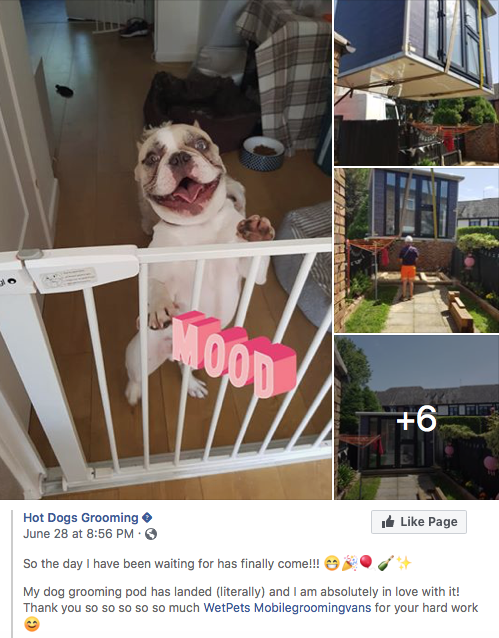Click the red balloon emoji
This screenshot has width=499, height=638.
[x=367, y=564]
